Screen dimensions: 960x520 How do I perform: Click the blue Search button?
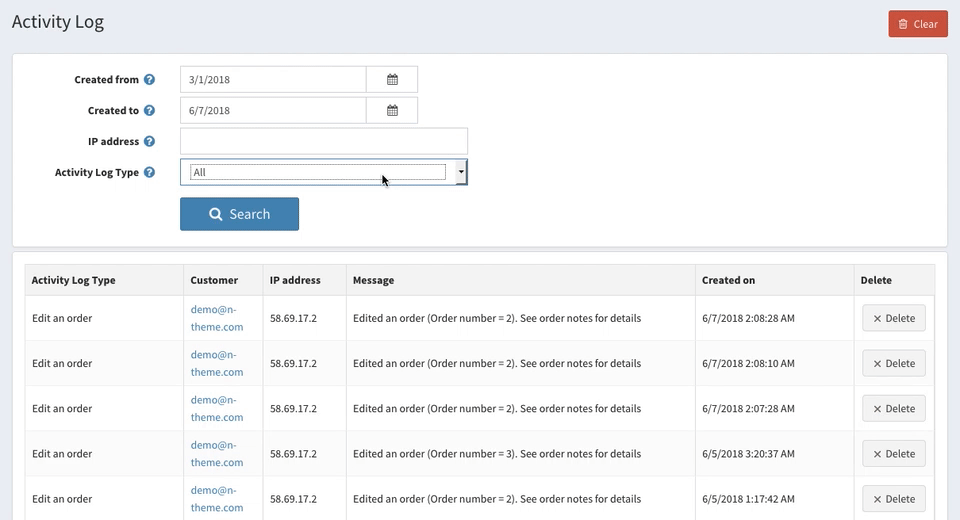pyautogui.click(x=239, y=214)
